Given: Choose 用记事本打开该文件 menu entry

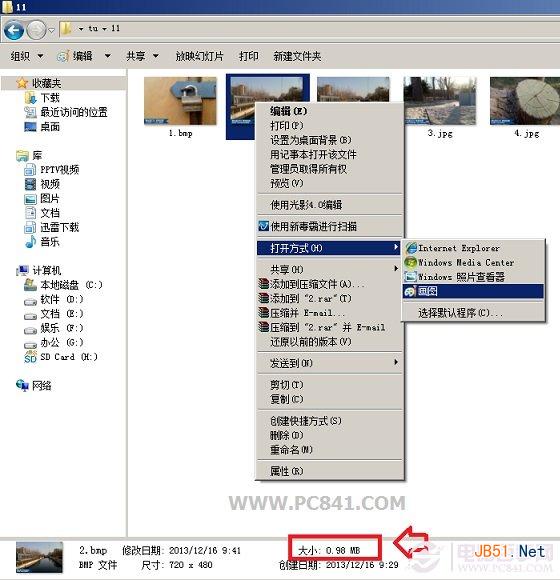Looking at the screenshot, I should click(330, 155).
